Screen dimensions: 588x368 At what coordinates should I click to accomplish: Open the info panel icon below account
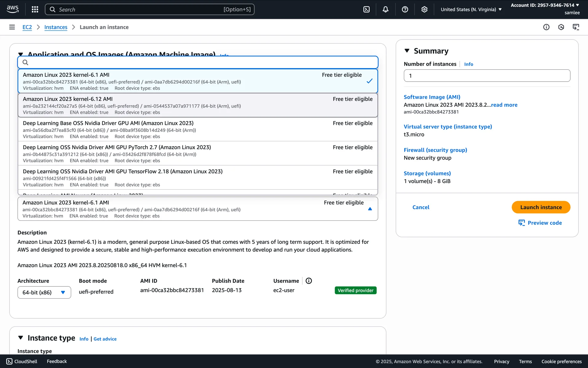[546, 27]
